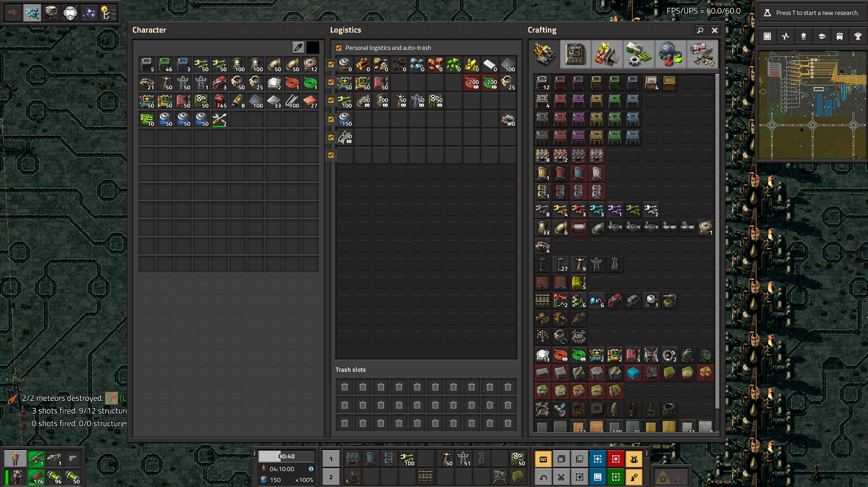This screenshot has height=487, width=868.
Task: Click the info icon beside 04:10:00
Action: [x=311, y=469]
